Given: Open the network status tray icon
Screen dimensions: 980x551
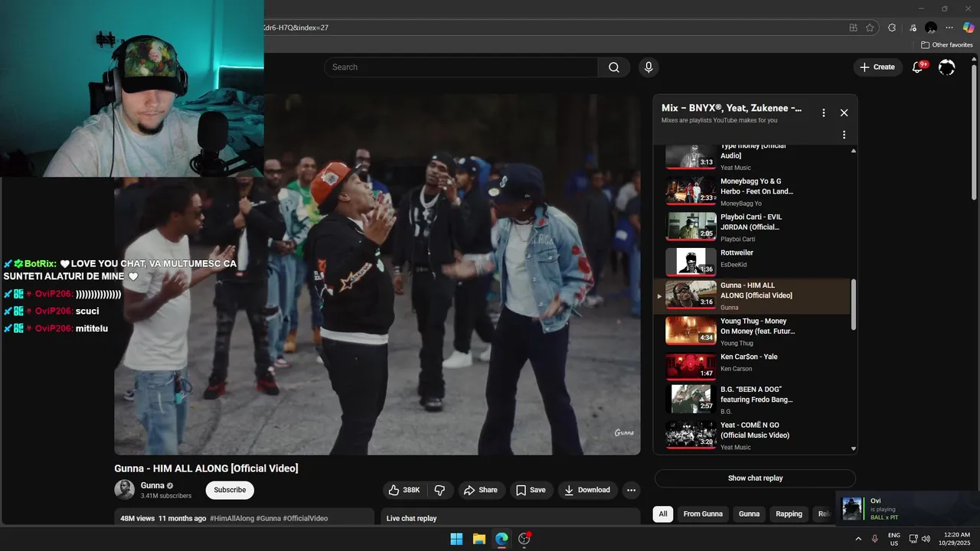Looking at the screenshot, I should point(913,539).
